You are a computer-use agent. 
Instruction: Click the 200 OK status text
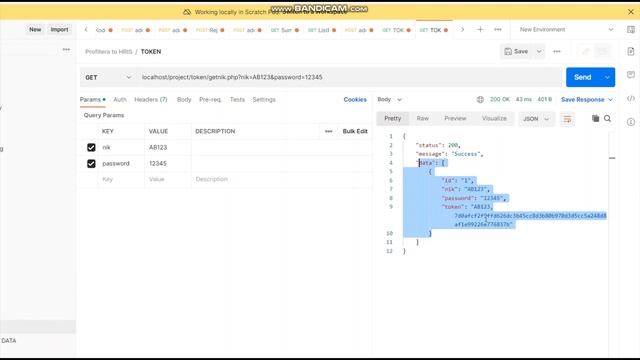coord(500,100)
